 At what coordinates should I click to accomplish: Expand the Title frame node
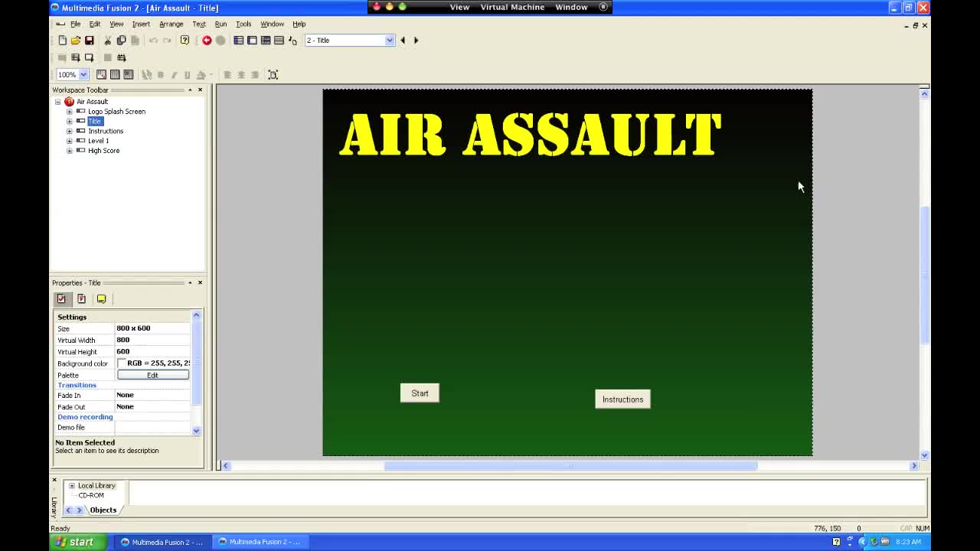click(70, 121)
